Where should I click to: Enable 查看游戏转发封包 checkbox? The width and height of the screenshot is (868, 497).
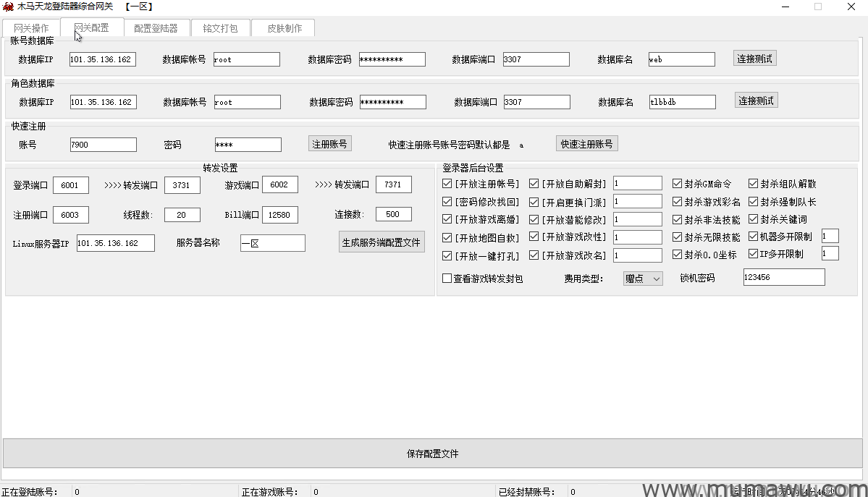pos(447,279)
